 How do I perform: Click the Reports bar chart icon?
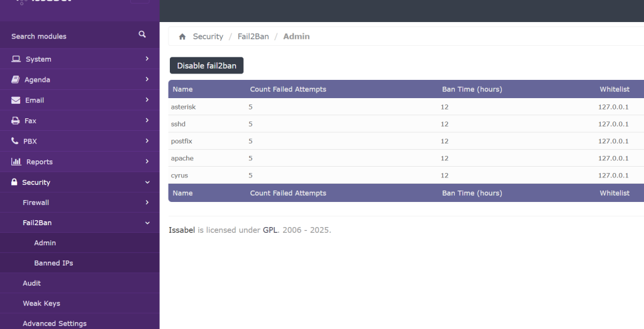click(16, 162)
